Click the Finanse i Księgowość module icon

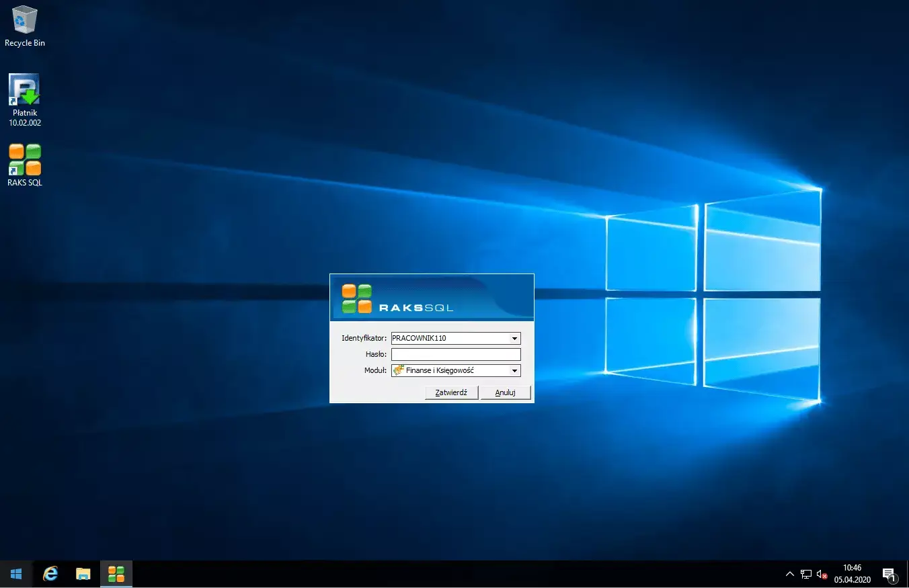[399, 370]
